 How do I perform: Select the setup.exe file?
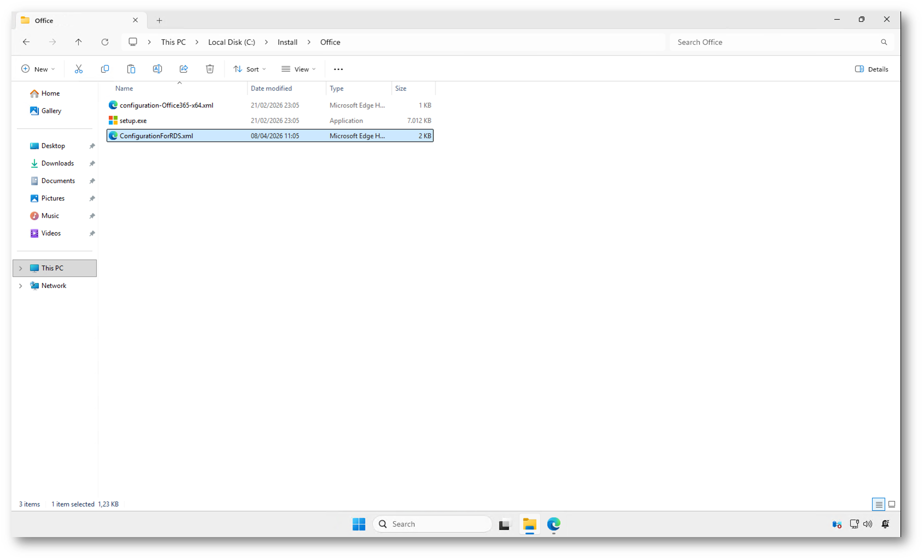(133, 121)
